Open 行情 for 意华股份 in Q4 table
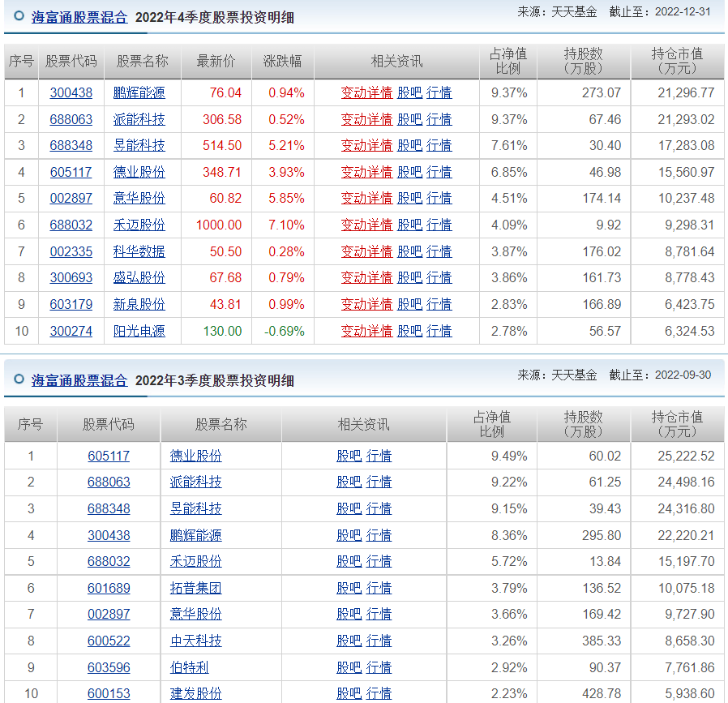 [x=439, y=199]
